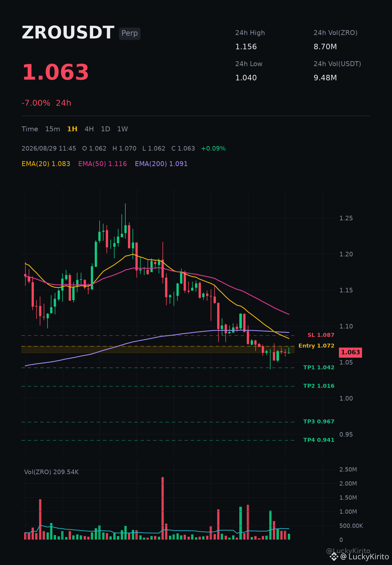Image resolution: width=392 pixels, height=565 pixels.
Task: Click the 1.20 price axis label
Action: 346,255
